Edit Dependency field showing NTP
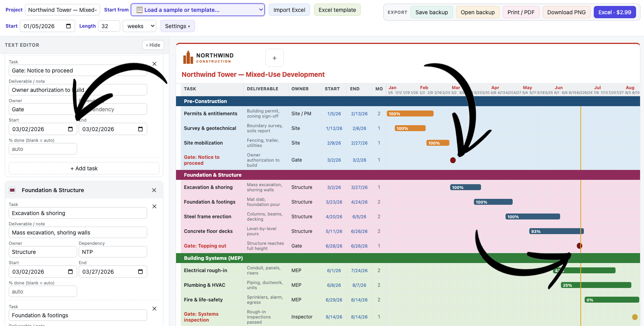The height and width of the screenshot is (326, 644). (113, 252)
